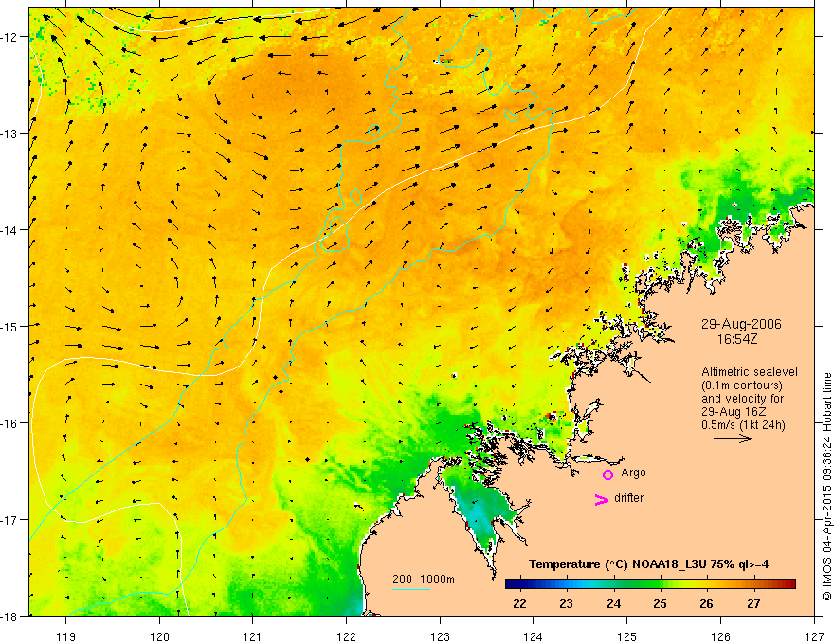Click the 'Temperature (°C) NOAA18_L3U 75% ql>=4' title
The image size is (834, 644).
pos(648,564)
